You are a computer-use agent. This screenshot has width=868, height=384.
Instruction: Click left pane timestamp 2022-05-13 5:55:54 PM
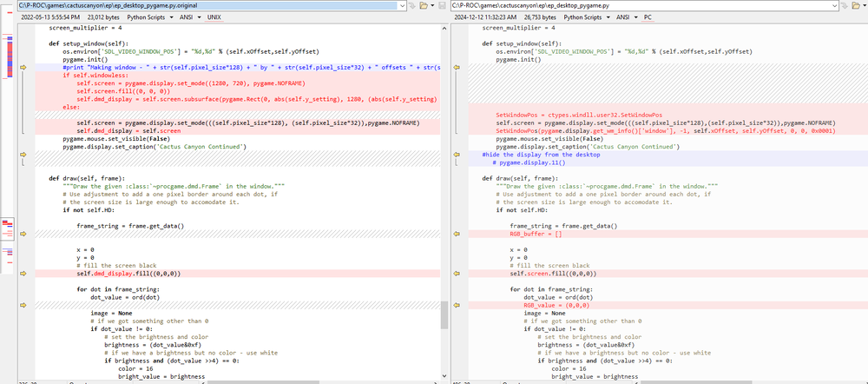pyautogui.click(x=50, y=17)
